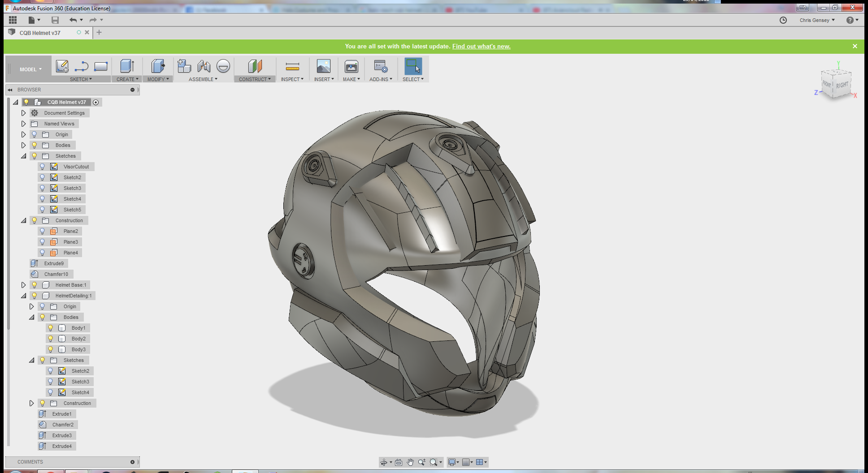Image resolution: width=868 pixels, height=473 pixels.
Task: Expand the Document Settings node
Action: pyautogui.click(x=24, y=113)
